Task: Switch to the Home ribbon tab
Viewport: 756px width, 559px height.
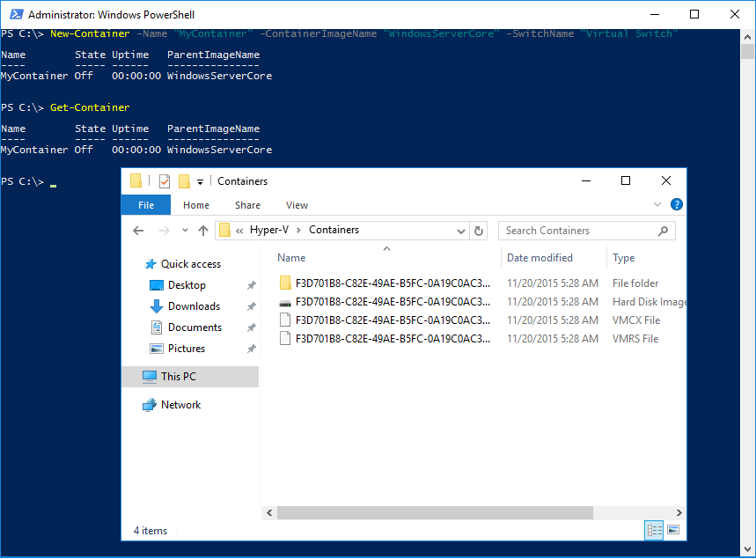Action: tap(196, 205)
